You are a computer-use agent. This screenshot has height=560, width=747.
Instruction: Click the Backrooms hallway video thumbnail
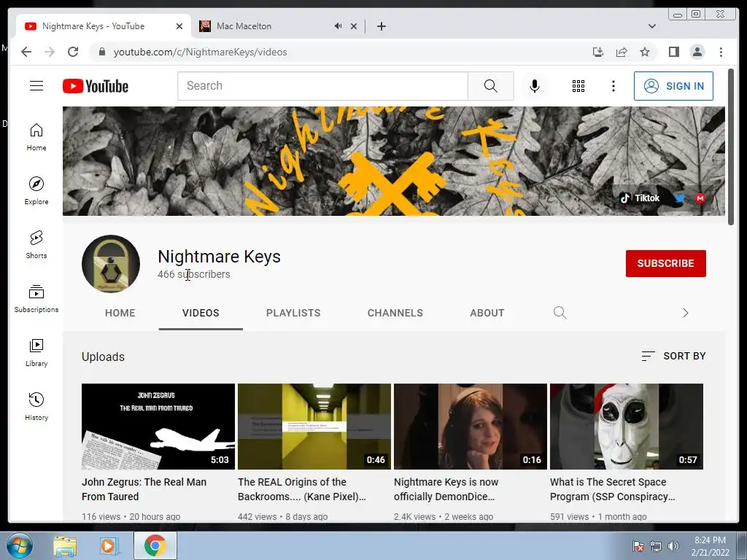314,426
